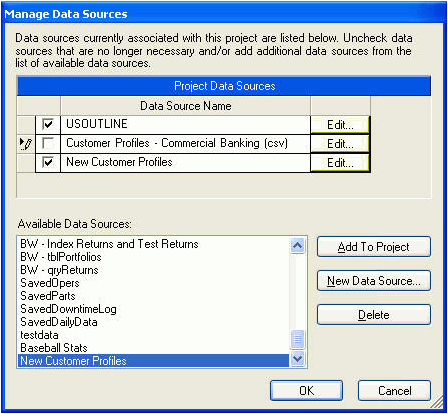The height and width of the screenshot is (414, 448).
Task: Click the New Data Source... button
Action: click(x=374, y=281)
